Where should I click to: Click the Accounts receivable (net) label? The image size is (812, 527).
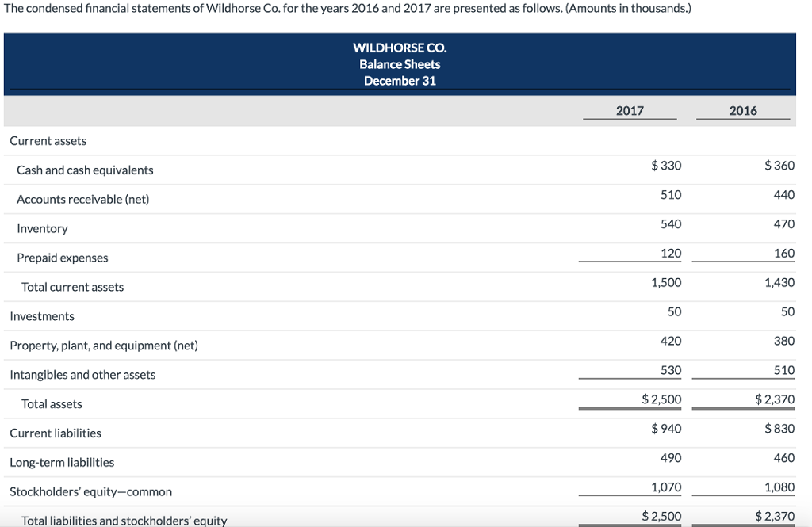click(83, 199)
